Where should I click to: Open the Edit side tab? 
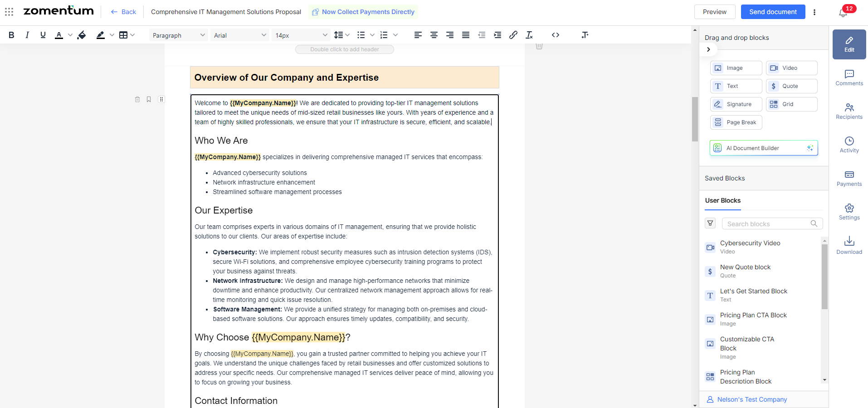pos(849,44)
